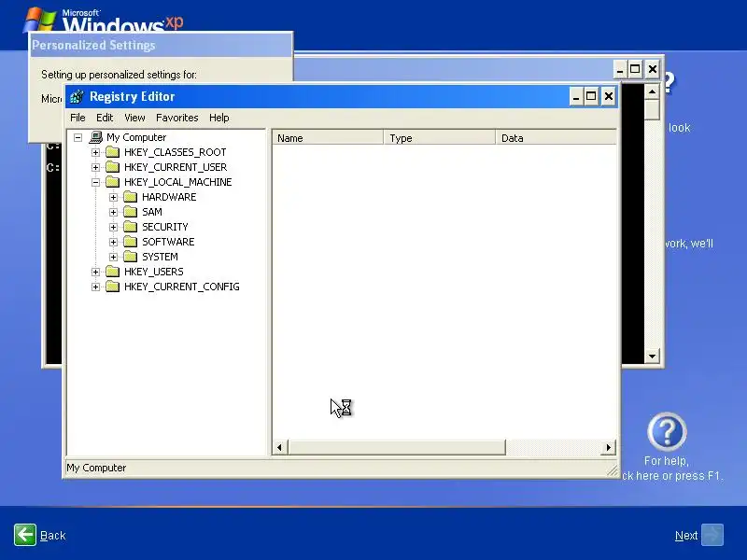Close the Registry Editor window
The image size is (747, 560).
click(x=609, y=97)
